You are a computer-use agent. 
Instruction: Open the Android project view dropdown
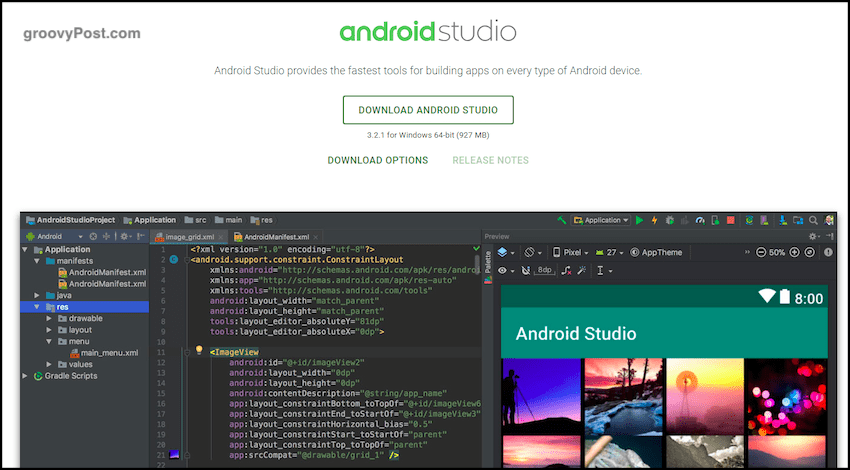click(54, 236)
